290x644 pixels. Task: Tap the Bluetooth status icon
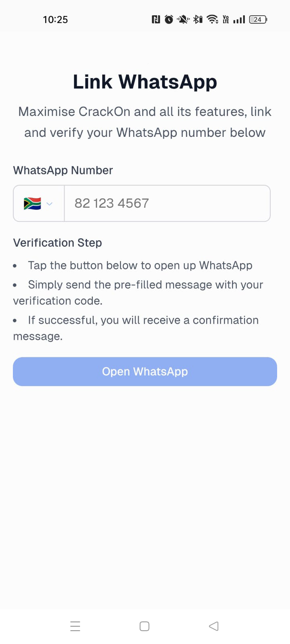197,19
